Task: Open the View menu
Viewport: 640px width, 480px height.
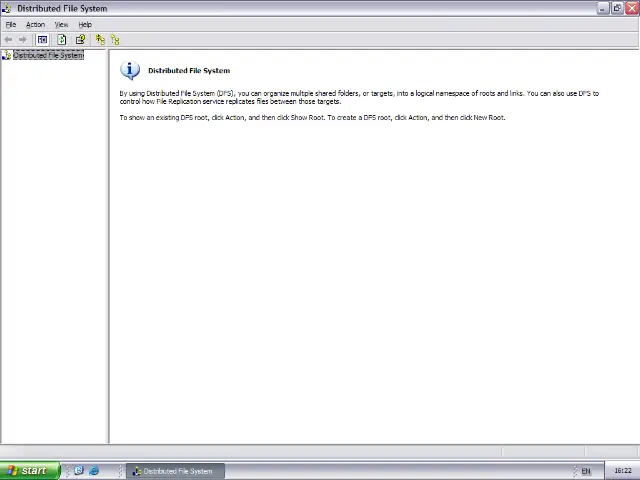Action: tap(61, 24)
